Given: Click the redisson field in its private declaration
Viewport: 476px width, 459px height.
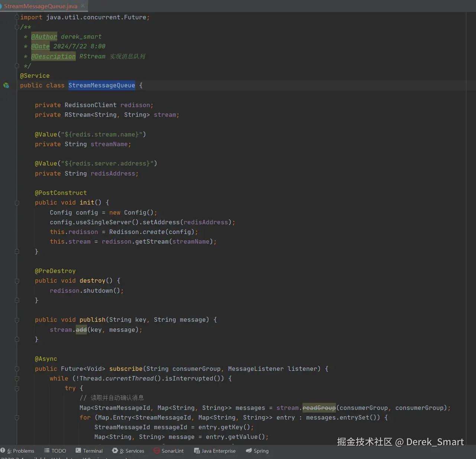Looking at the screenshot, I should pos(135,105).
